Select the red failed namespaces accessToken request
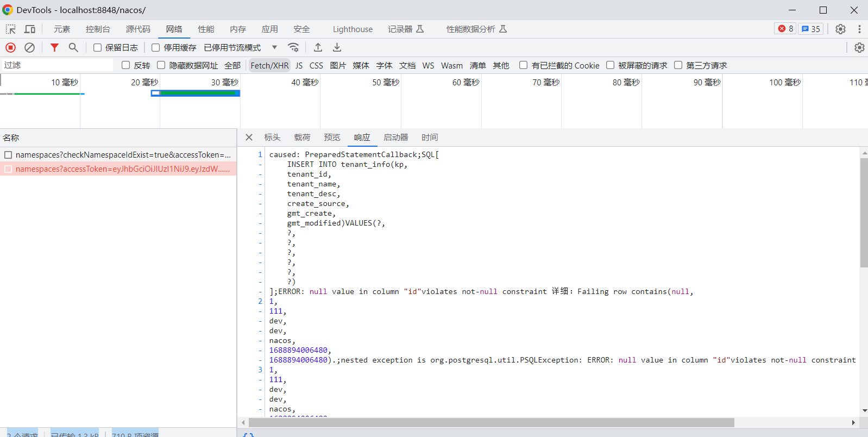868x437 pixels. (x=118, y=169)
